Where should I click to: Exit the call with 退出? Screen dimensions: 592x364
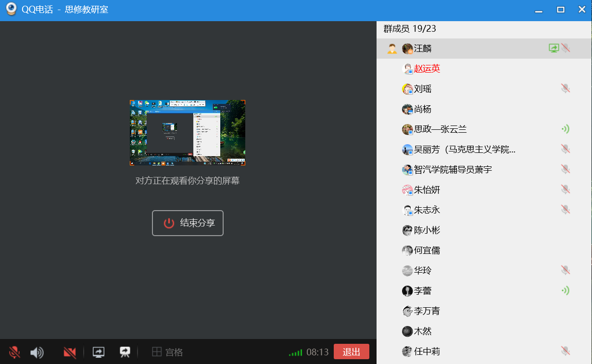coord(351,352)
